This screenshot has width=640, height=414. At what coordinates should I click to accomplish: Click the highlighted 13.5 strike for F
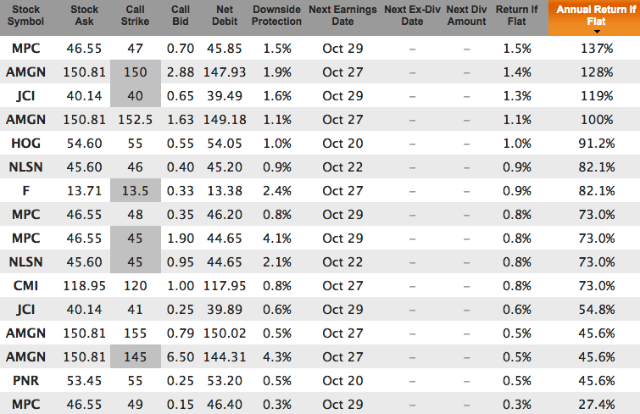point(135,191)
